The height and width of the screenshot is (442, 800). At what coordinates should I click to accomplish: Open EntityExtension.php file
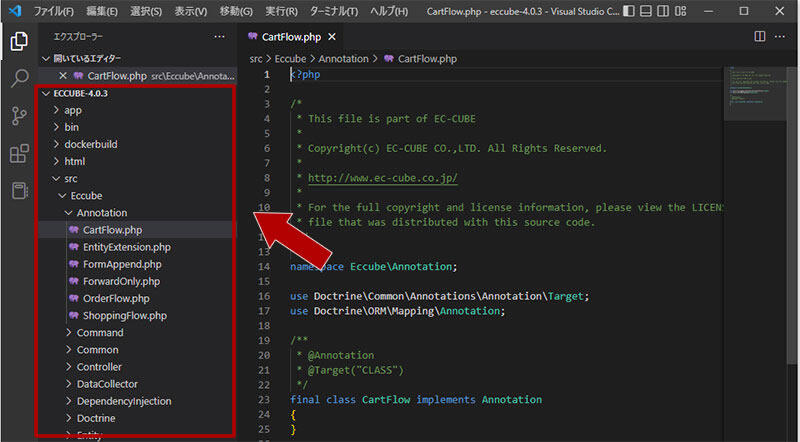point(127,247)
